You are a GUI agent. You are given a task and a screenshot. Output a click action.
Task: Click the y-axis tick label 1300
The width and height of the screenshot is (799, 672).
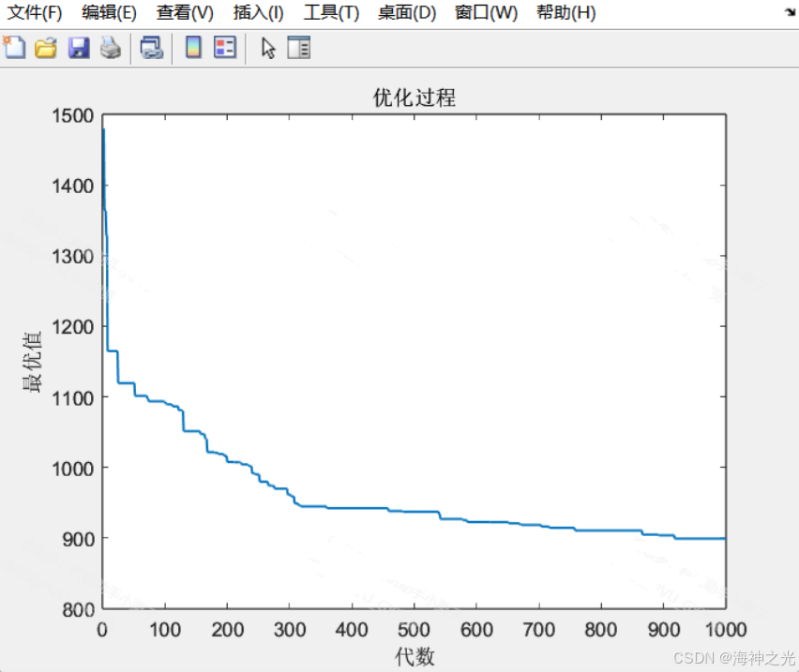pos(73,256)
